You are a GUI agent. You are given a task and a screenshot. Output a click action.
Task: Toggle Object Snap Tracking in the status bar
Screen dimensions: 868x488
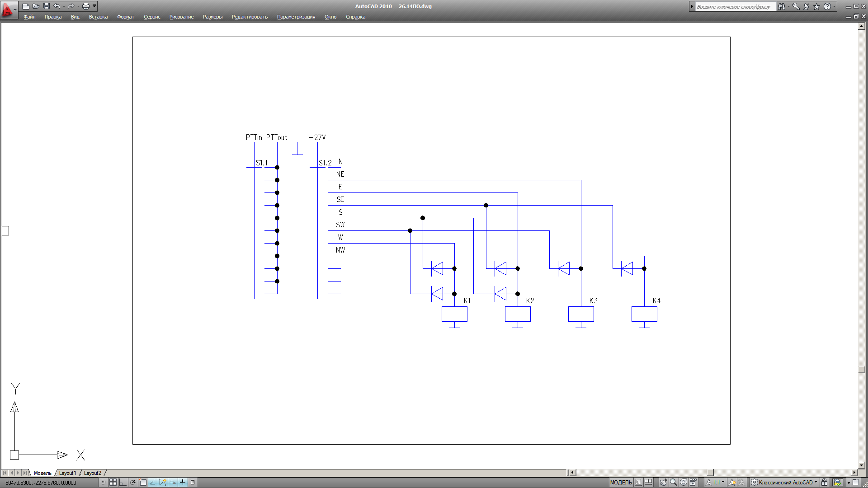coord(153,483)
